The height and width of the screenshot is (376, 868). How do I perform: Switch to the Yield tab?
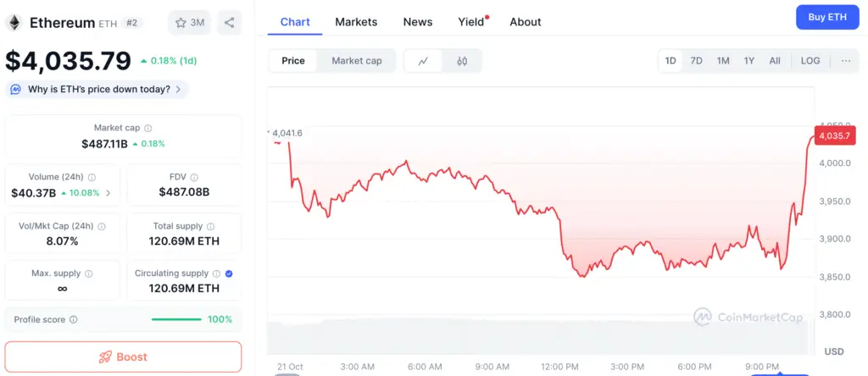point(471,22)
